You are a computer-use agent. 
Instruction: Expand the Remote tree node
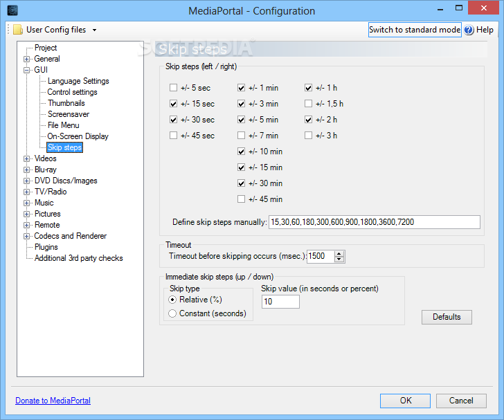coord(27,225)
